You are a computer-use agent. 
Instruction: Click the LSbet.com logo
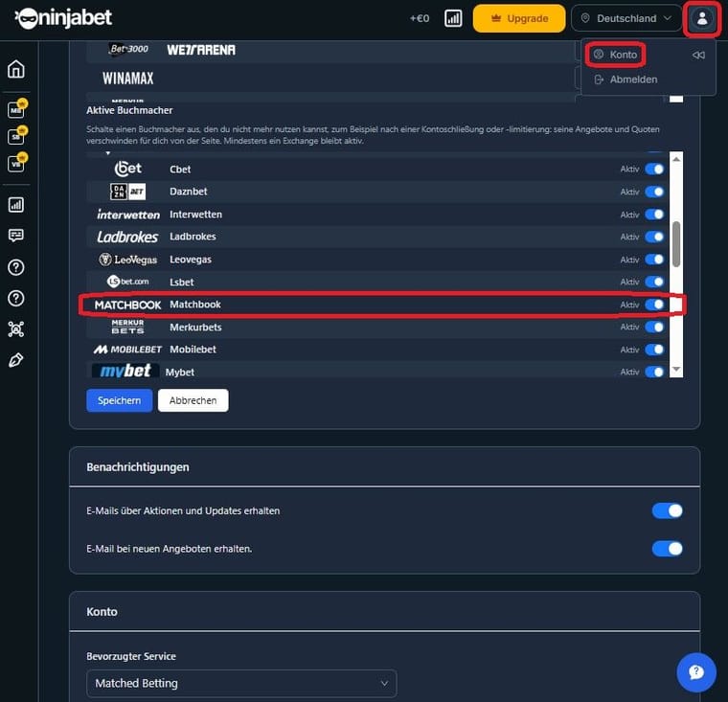coord(127,282)
